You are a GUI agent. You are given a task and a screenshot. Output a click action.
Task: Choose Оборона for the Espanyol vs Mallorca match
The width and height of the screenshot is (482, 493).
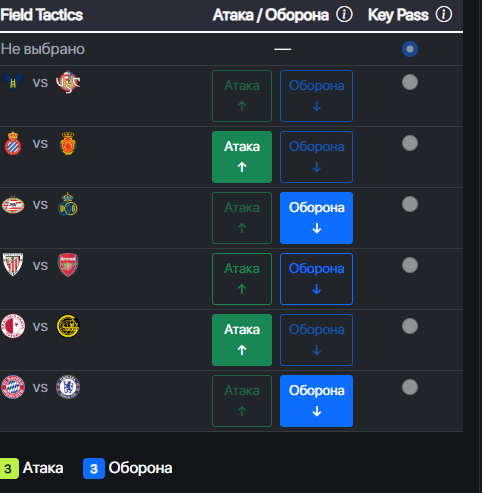(316, 157)
